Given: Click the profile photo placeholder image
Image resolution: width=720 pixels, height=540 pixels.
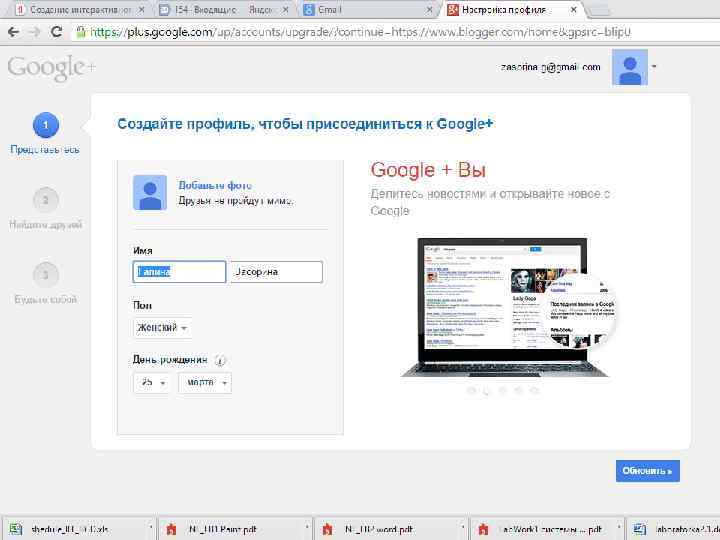Looking at the screenshot, I should pos(150,192).
